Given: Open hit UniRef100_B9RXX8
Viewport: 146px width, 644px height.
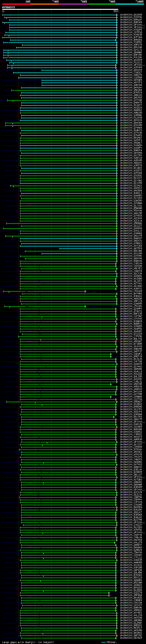Looking at the screenshot, I should 131,22.
